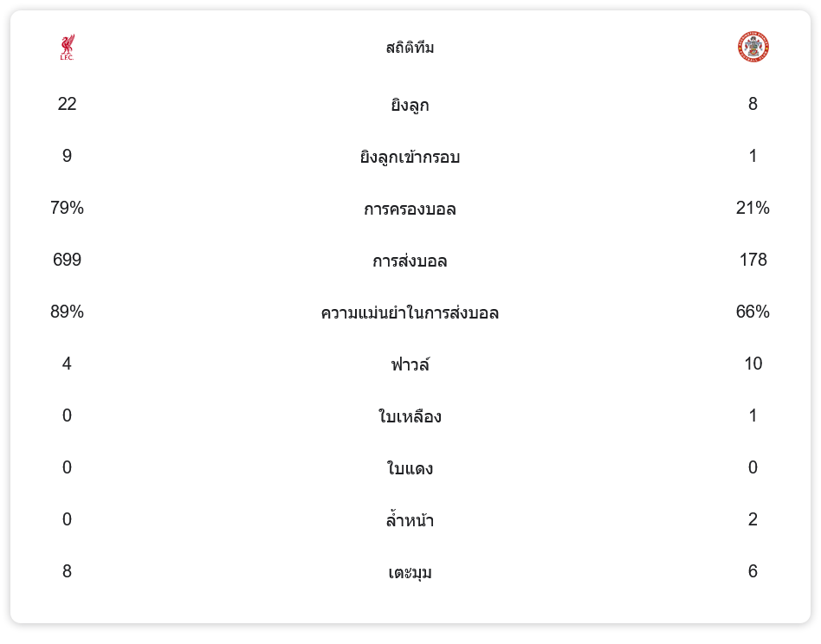
Task: Click the Liverpool FC crest logo
Action: 67,47
